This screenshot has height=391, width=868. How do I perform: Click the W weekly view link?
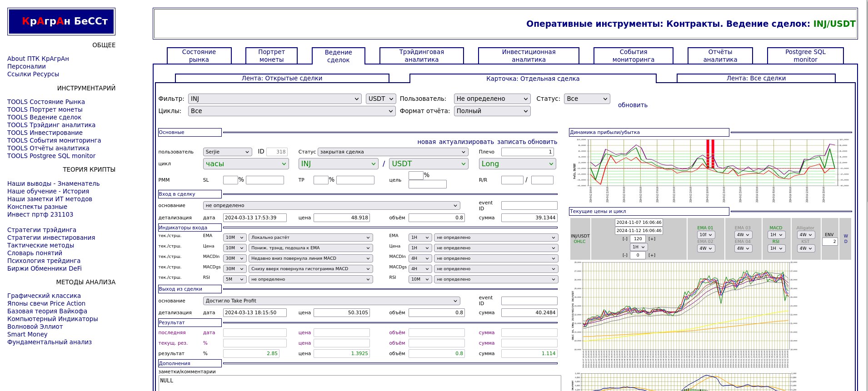(845, 236)
